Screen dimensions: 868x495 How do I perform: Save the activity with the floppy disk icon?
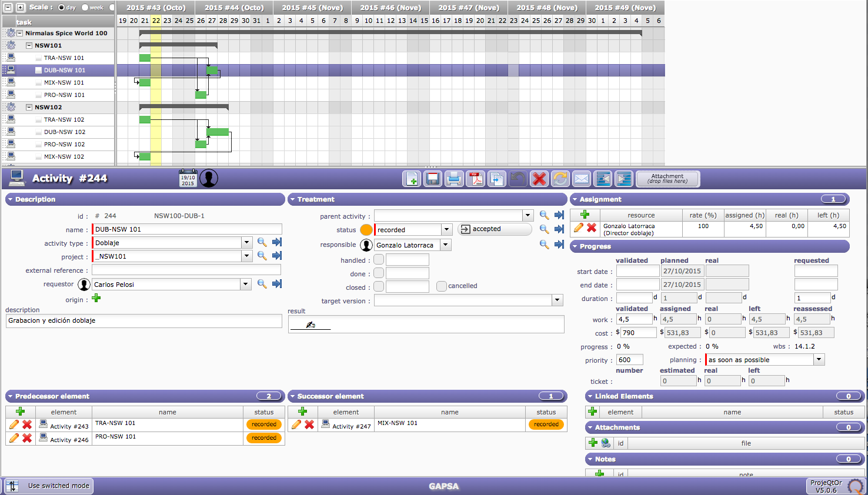coord(433,179)
